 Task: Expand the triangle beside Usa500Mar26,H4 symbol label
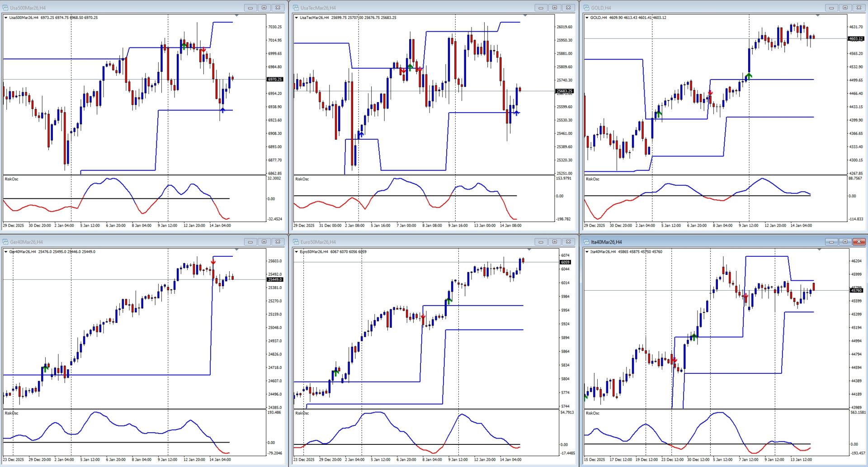[6, 18]
